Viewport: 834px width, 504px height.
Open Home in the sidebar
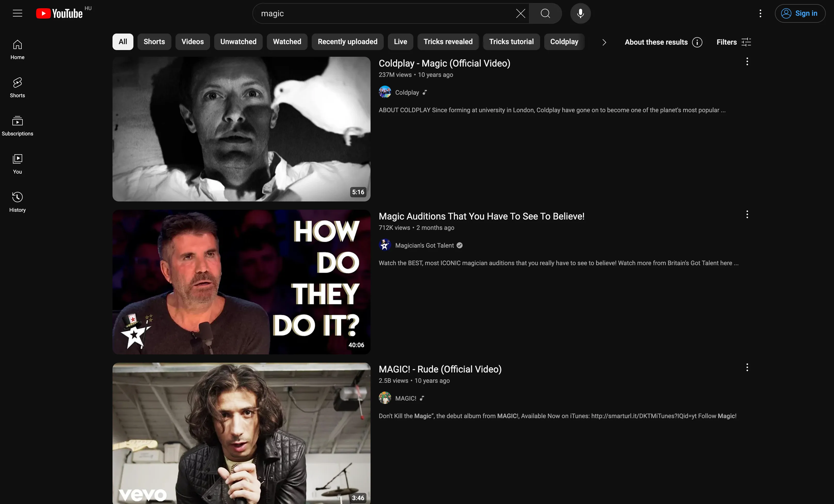tap(17, 50)
